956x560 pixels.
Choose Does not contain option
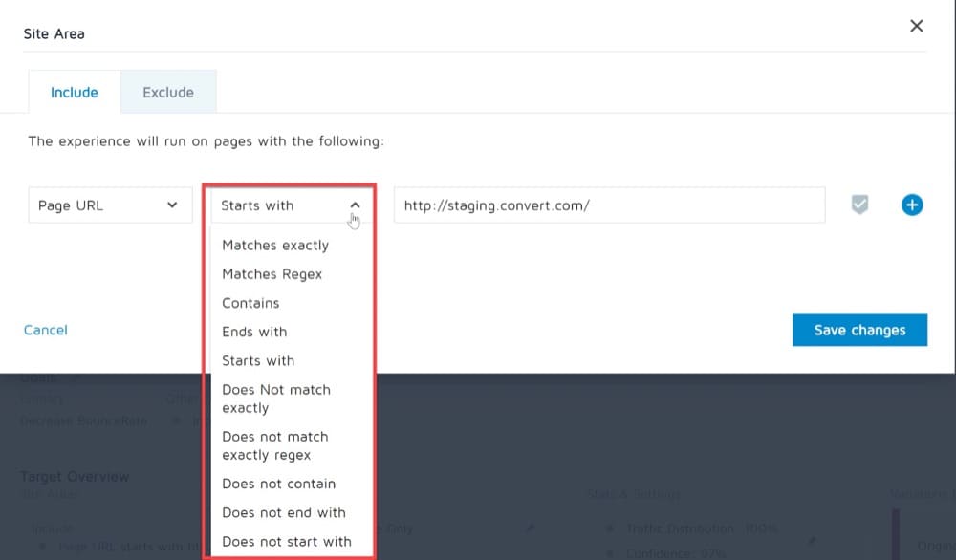pos(278,484)
